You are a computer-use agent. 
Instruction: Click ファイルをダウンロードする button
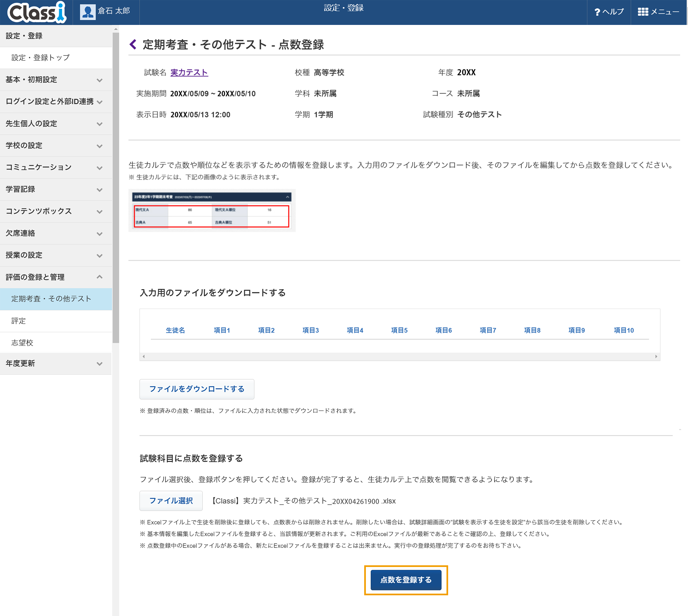point(197,389)
